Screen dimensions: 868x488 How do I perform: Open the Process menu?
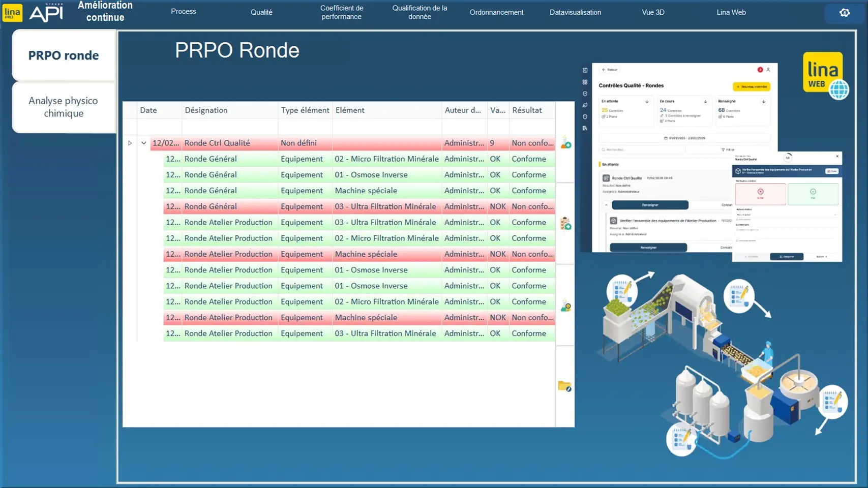point(183,12)
